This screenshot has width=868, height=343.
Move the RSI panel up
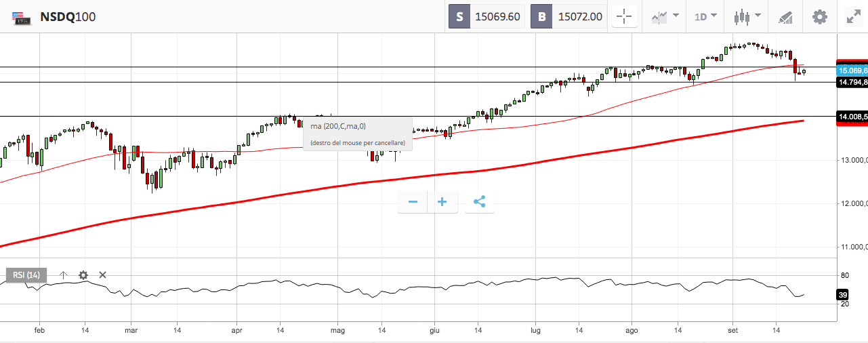(x=63, y=275)
